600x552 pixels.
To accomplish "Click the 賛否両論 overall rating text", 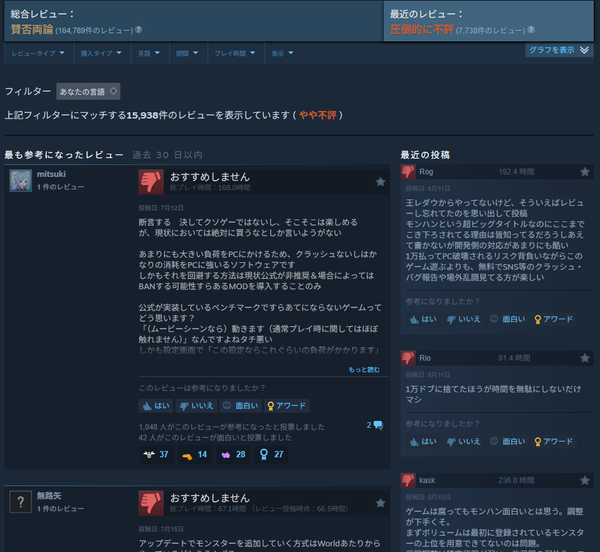I will (x=32, y=29).
